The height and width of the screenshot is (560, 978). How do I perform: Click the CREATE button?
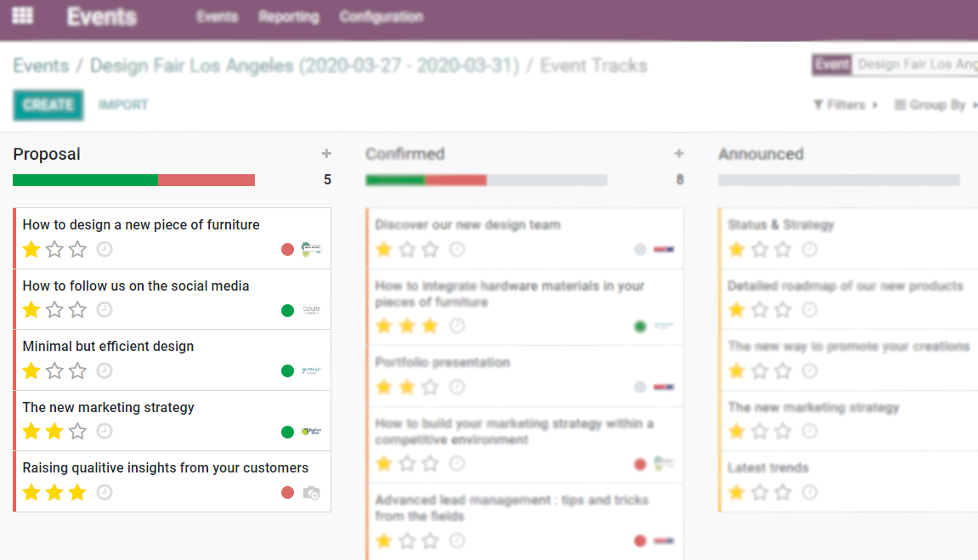coord(48,105)
